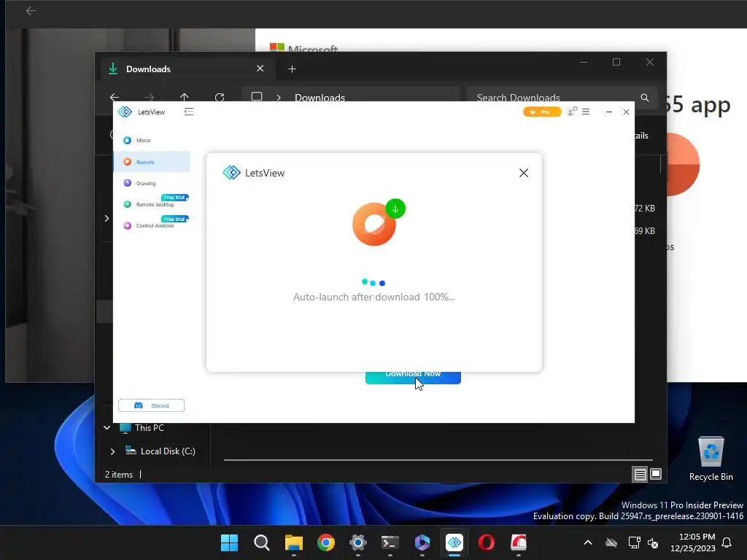Switch to large thumbnails view layout
The height and width of the screenshot is (560, 747).
click(656, 474)
